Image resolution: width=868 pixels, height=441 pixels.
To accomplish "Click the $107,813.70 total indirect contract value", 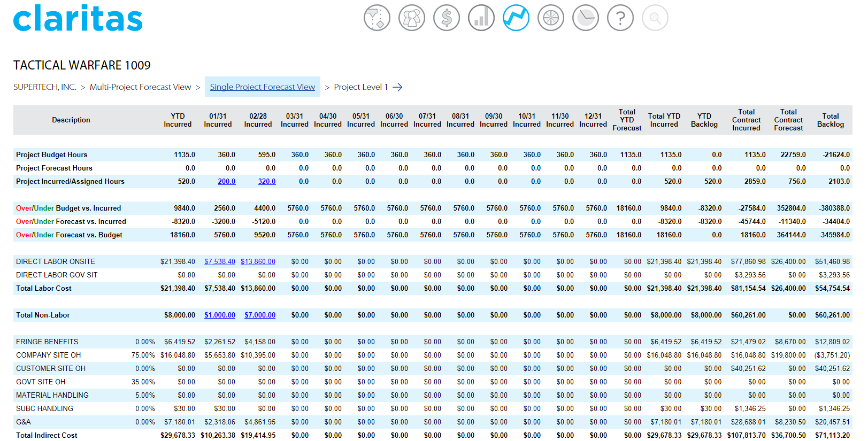I will click(746, 435).
